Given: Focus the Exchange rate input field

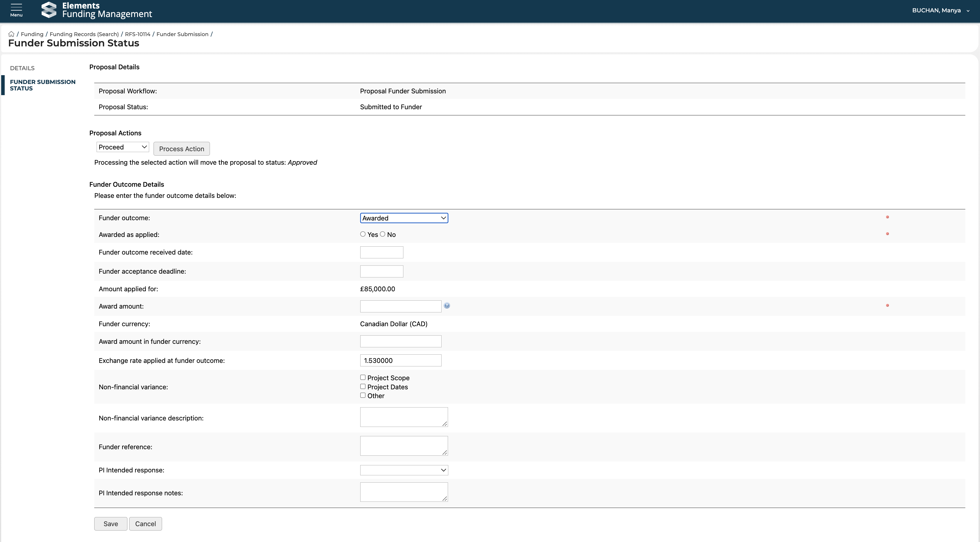Looking at the screenshot, I should pos(400,361).
